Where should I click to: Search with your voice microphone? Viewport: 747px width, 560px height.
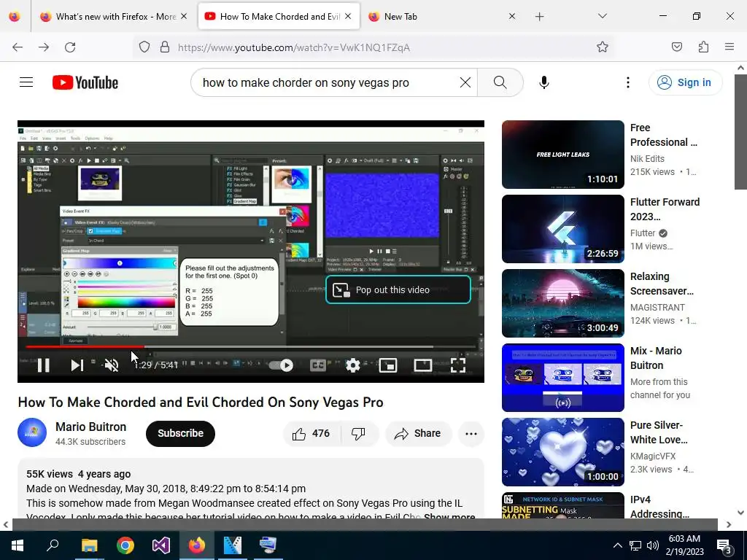(x=544, y=82)
